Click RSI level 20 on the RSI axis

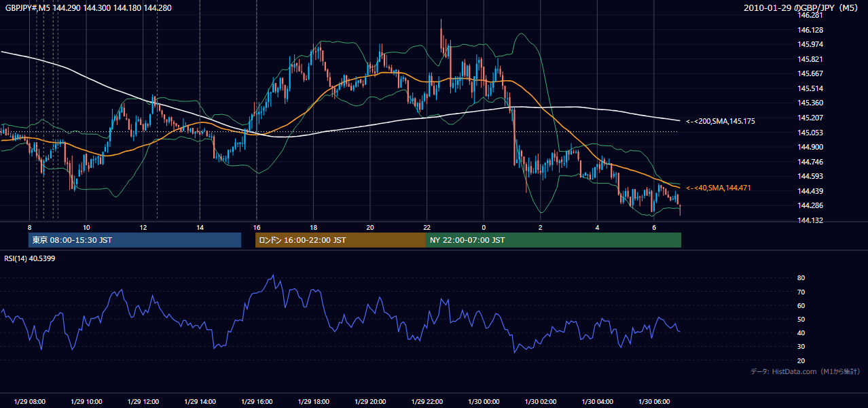801,360
